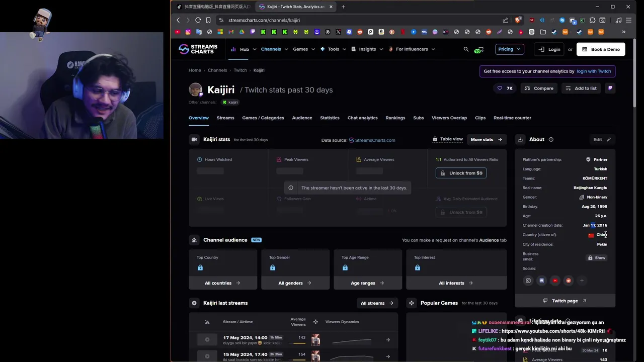Switch to the Viewers Overlap tab
This screenshot has width=644, height=362.
point(449,118)
